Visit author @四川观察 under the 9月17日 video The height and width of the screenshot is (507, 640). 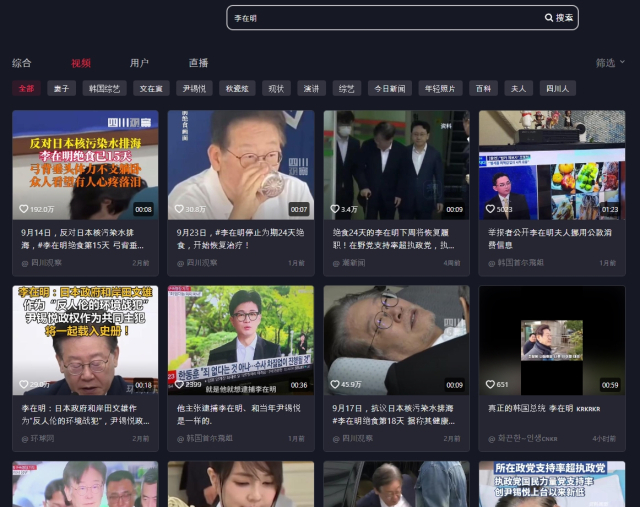[x=353, y=438]
